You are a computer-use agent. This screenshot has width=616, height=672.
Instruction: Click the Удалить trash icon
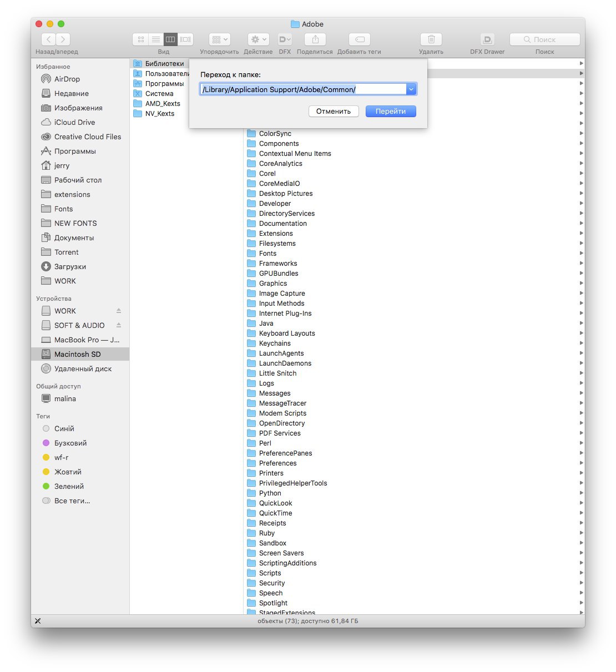[431, 39]
